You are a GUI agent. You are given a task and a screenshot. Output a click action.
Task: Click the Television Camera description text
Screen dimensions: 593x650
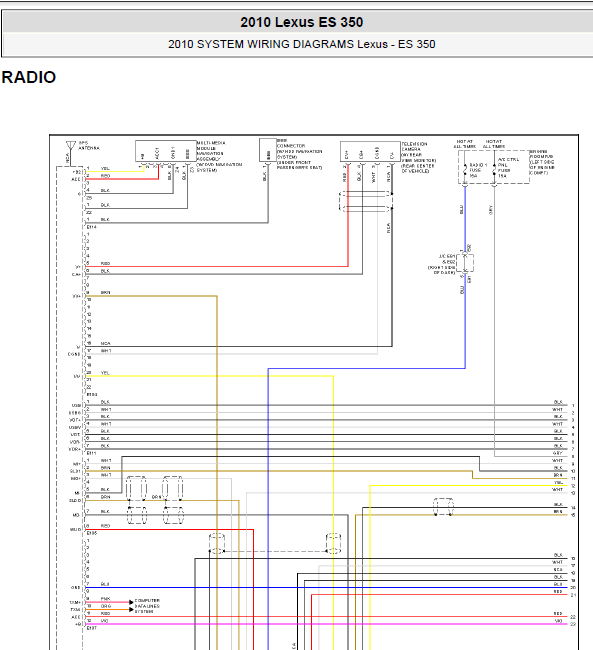click(418, 158)
